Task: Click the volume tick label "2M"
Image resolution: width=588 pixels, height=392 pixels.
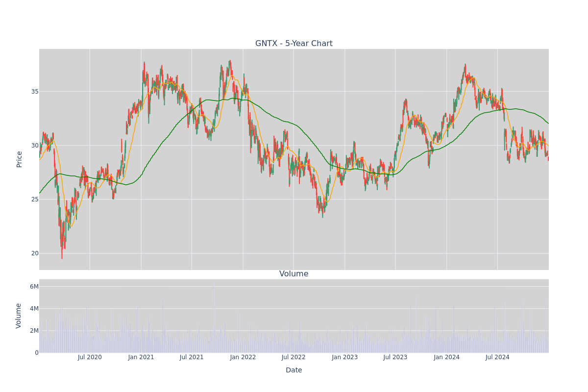Action: pyautogui.click(x=34, y=330)
